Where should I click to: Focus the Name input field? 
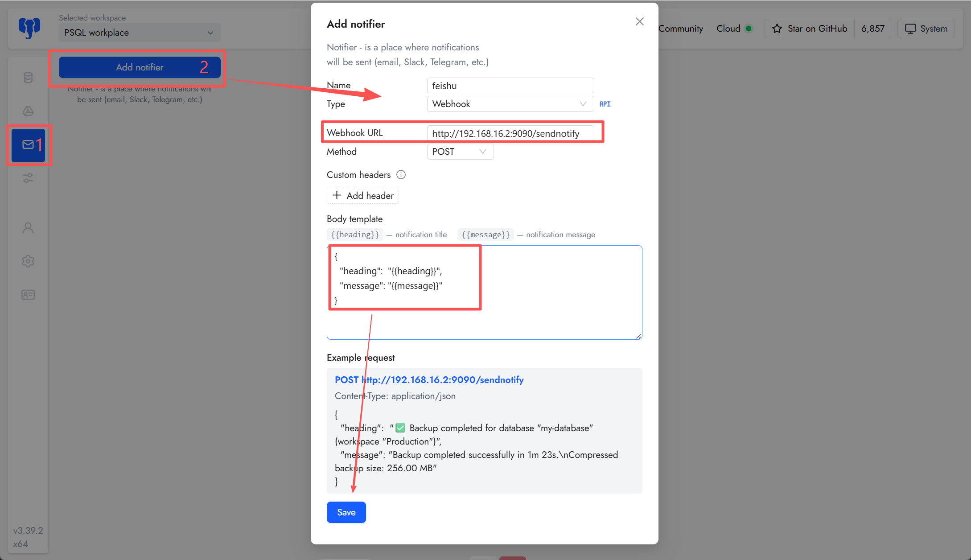[510, 86]
